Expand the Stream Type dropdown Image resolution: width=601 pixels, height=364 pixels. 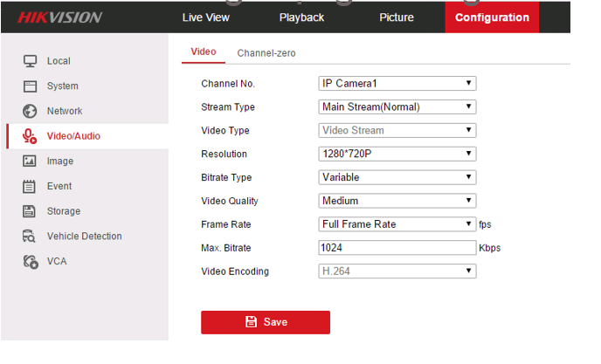pyautogui.click(x=397, y=107)
